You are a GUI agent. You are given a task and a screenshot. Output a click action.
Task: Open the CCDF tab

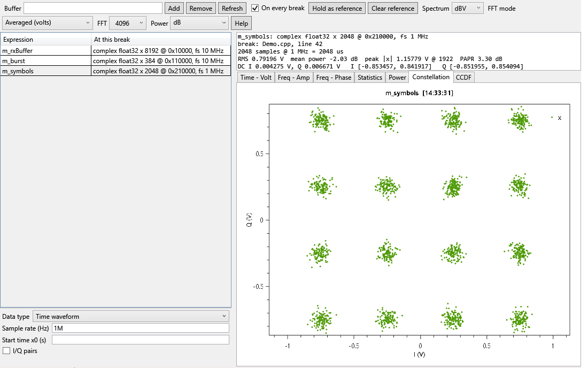(x=463, y=77)
